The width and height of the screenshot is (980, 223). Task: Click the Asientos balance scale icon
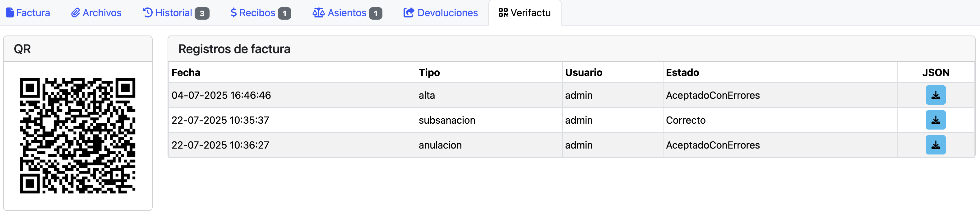coord(318,13)
